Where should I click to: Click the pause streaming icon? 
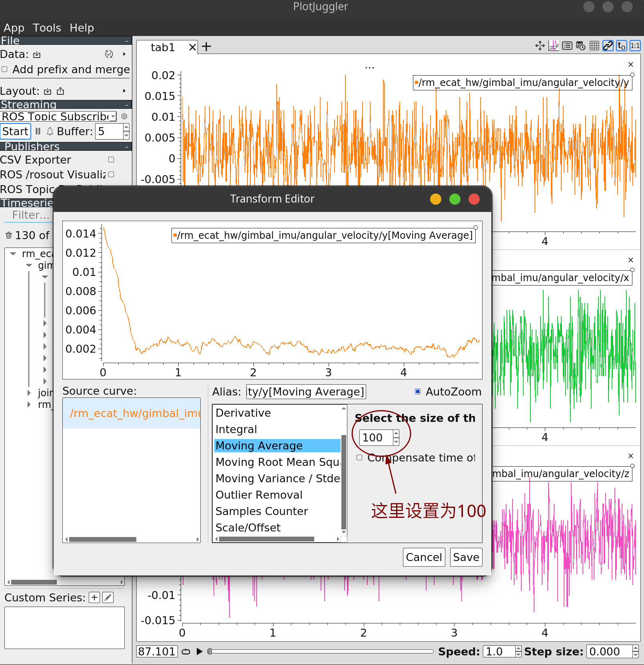tap(38, 131)
